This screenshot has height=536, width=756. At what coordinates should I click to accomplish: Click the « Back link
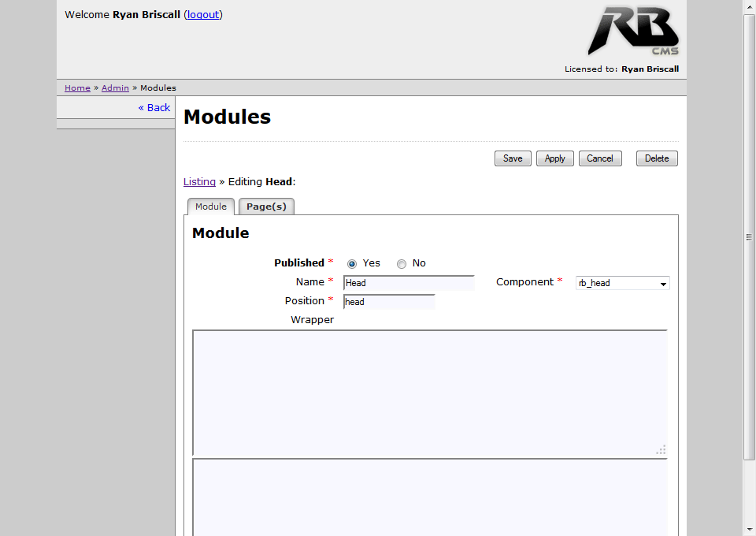154,107
